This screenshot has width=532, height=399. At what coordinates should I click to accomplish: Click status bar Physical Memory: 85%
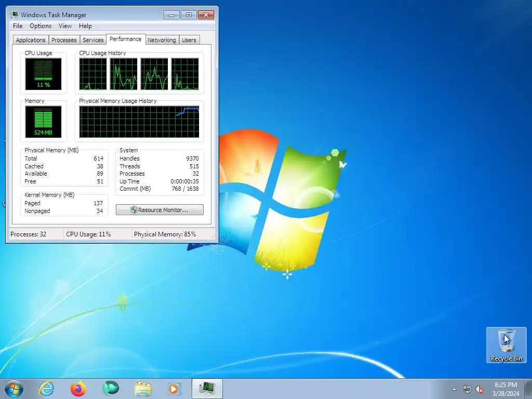coord(165,234)
